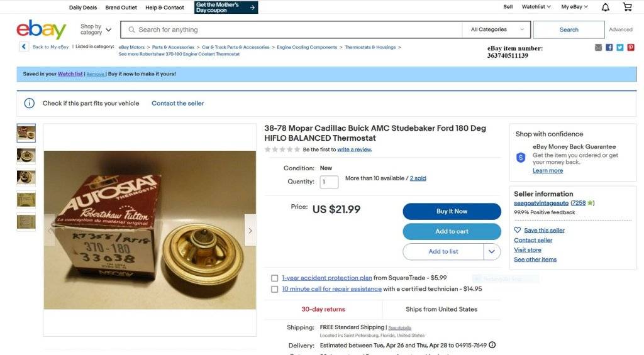The width and height of the screenshot is (644, 355).
Task: Expand the Add to list arrow
Action: click(x=492, y=251)
